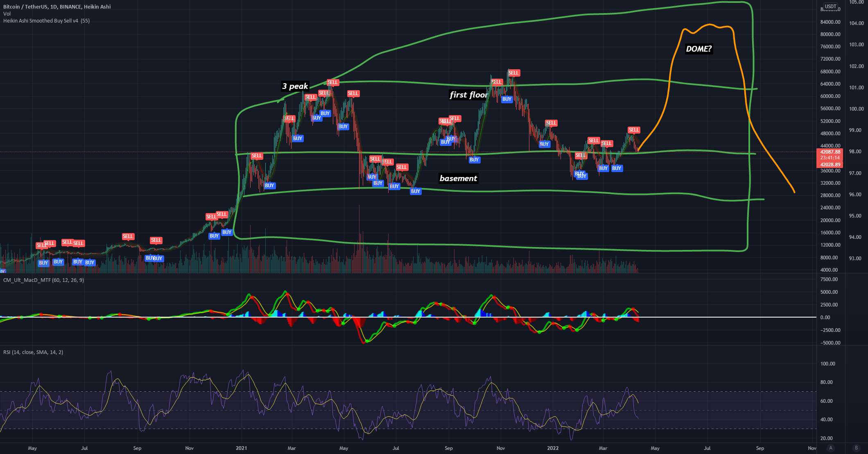
Task: Click the last SELL signal label near April 2022
Action: [634, 130]
